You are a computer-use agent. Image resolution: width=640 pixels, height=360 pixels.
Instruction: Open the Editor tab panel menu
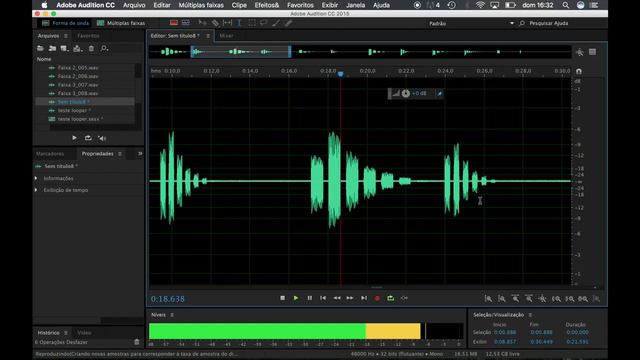click(208, 36)
